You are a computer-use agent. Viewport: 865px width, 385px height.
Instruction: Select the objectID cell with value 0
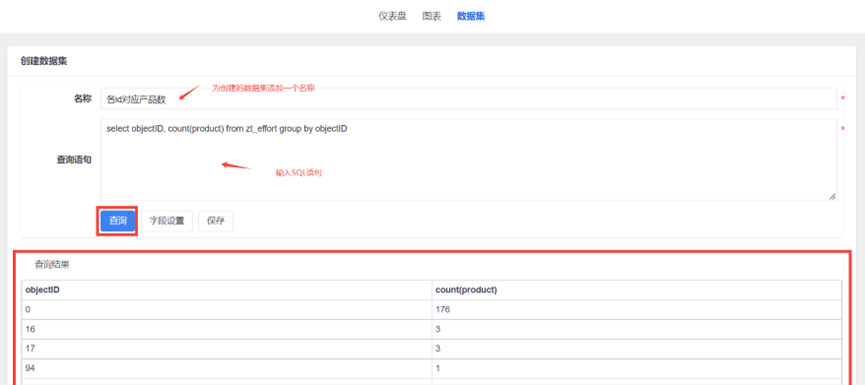point(227,310)
